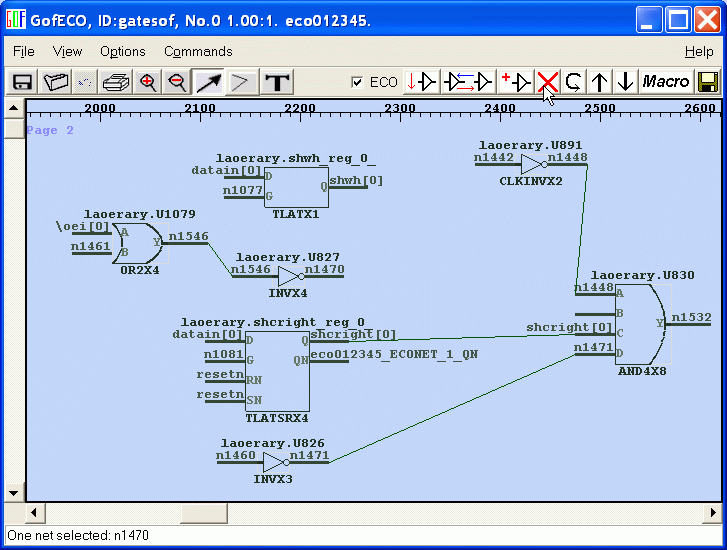This screenshot has height=550, width=727.
Task: Select the arrow pointer tool
Action: tap(208, 82)
